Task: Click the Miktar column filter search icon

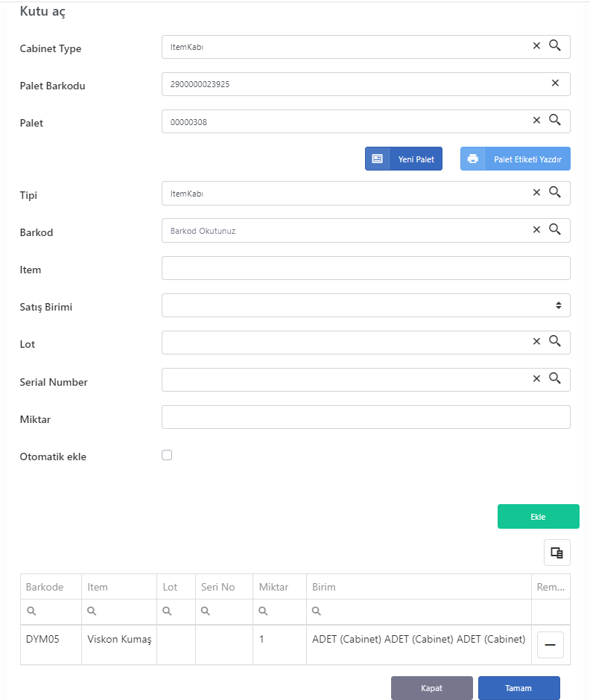Action: click(263, 611)
